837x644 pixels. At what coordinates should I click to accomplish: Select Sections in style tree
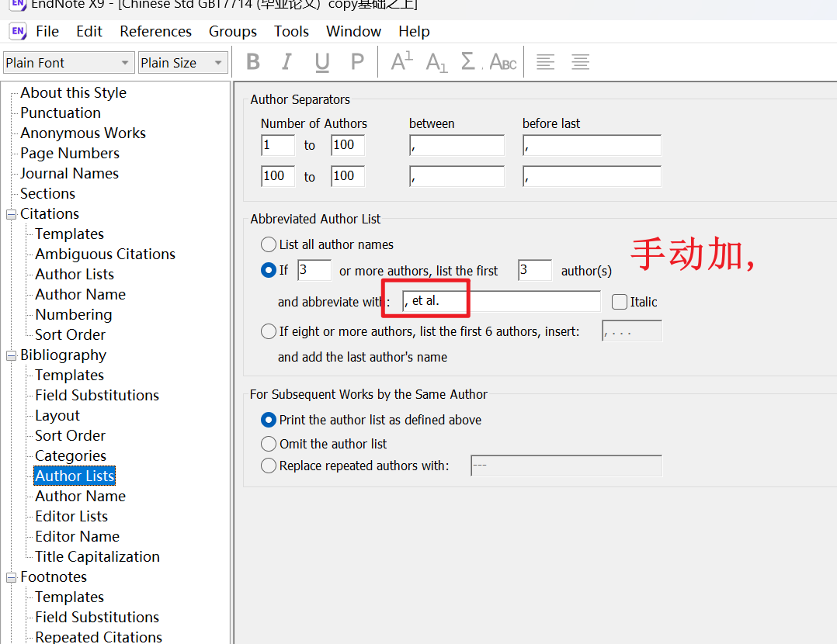[x=47, y=194]
